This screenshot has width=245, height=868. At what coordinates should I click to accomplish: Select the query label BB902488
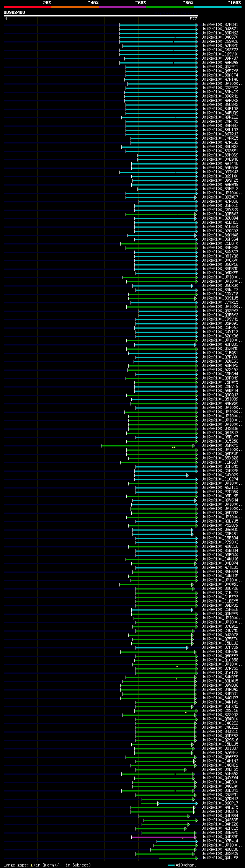pos(15,12)
